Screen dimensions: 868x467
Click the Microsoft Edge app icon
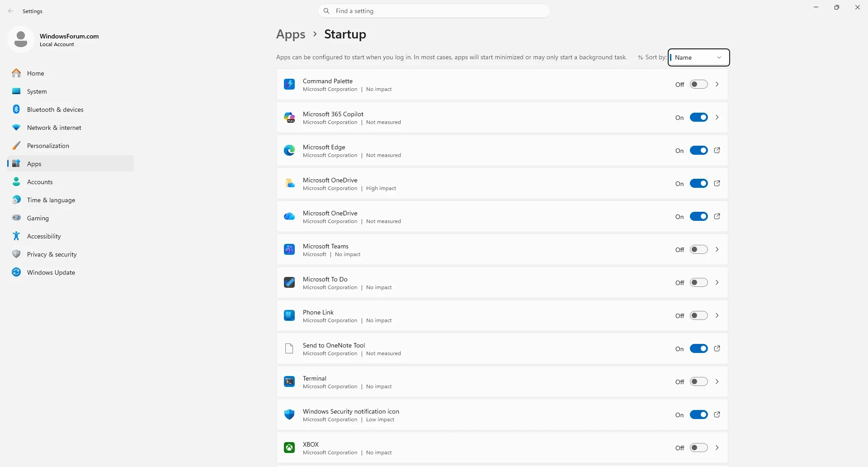289,151
